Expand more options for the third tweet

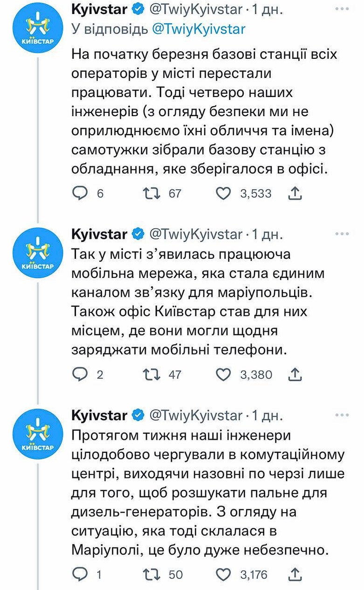[342, 415]
